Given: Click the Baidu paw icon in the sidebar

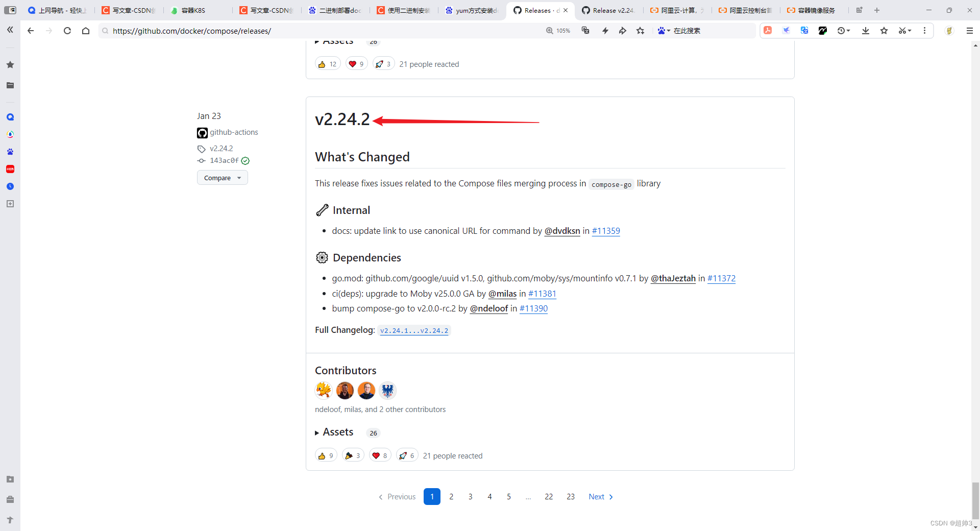Looking at the screenshot, I should 10,152.
